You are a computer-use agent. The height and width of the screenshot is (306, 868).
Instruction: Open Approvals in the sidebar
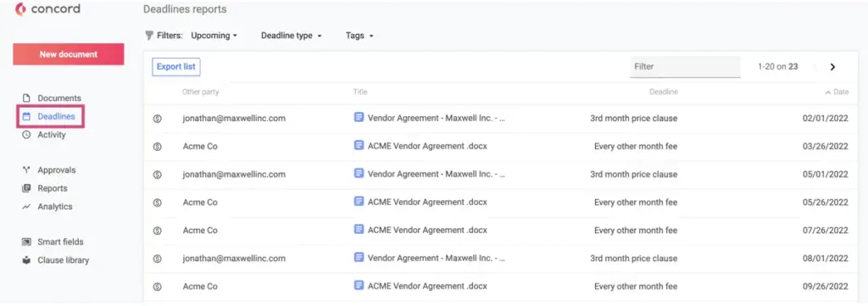click(57, 170)
